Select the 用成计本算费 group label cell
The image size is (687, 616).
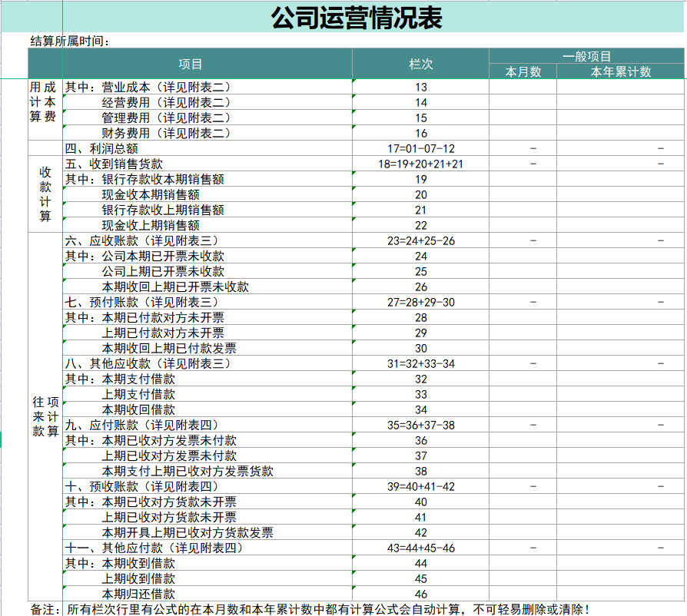click(41, 109)
